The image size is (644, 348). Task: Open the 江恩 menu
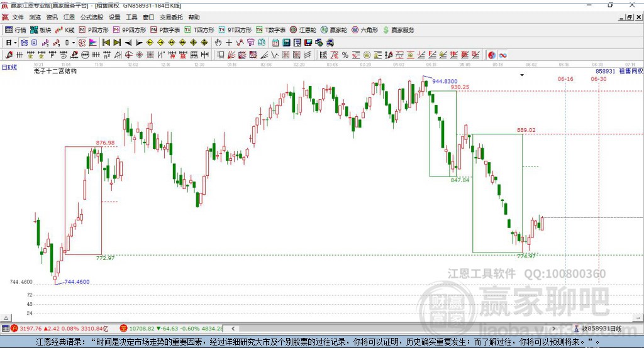point(69,17)
